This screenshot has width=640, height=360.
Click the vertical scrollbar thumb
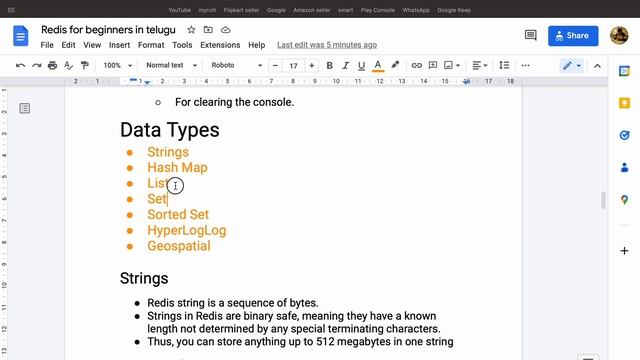click(x=603, y=200)
